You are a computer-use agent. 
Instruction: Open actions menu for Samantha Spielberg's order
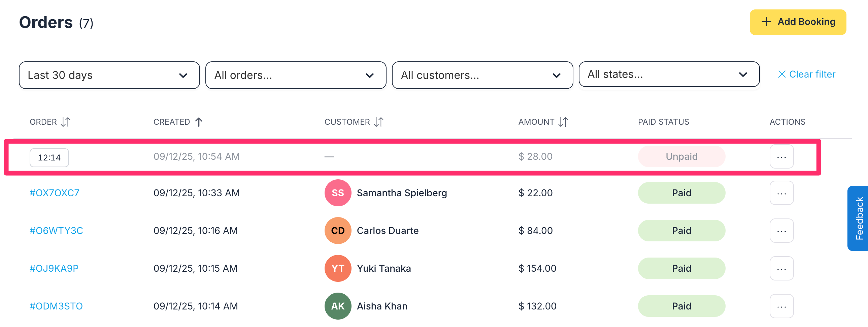[x=781, y=193]
